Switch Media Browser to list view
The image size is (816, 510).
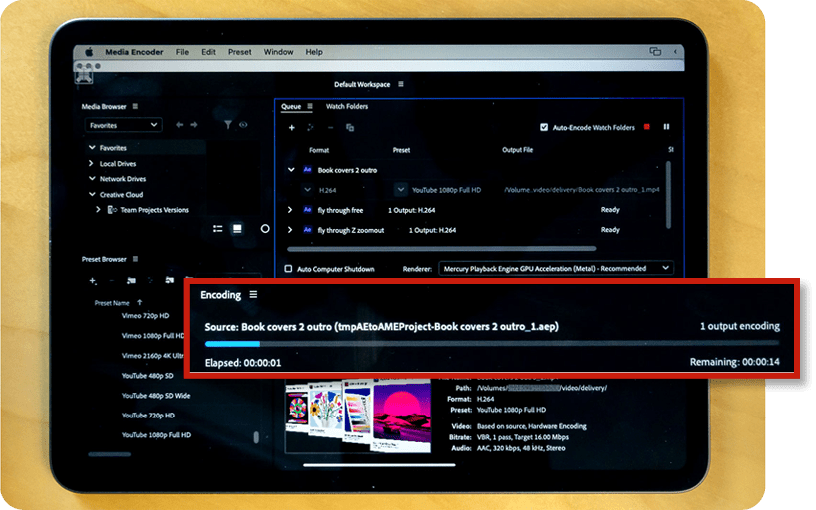[218, 228]
